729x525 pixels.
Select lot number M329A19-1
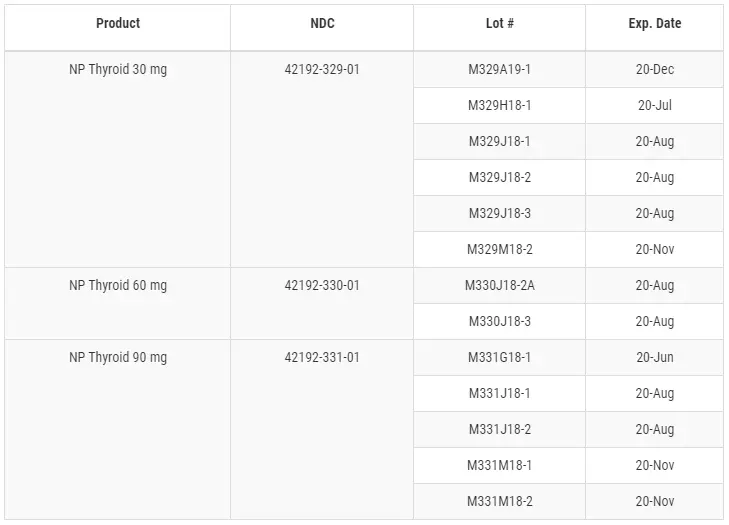pos(499,69)
